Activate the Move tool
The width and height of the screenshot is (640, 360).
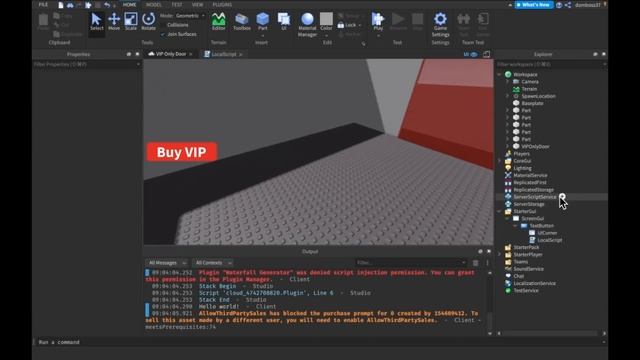[x=114, y=22]
